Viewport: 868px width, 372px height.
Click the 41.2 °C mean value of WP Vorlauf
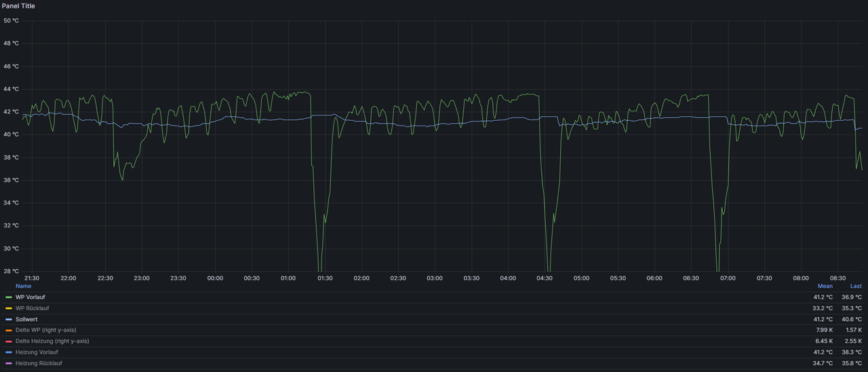click(x=823, y=297)
